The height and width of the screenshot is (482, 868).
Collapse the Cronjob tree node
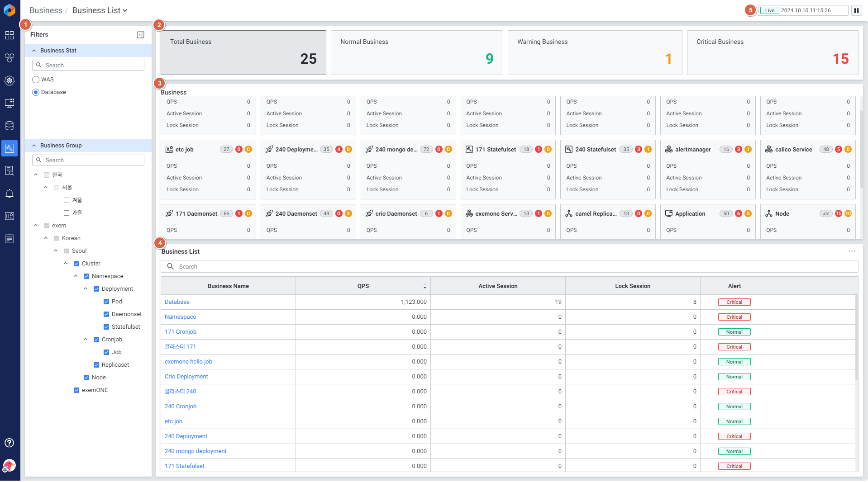pyautogui.click(x=86, y=340)
